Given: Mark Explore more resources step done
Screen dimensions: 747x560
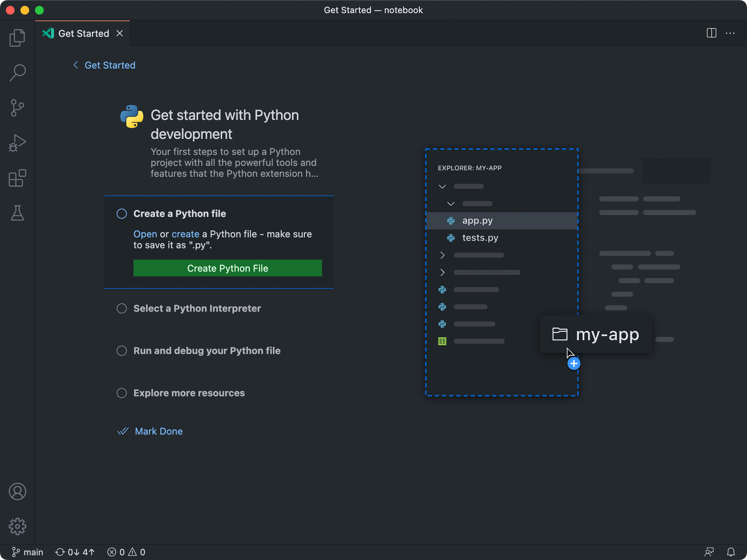Looking at the screenshot, I should point(122,393).
